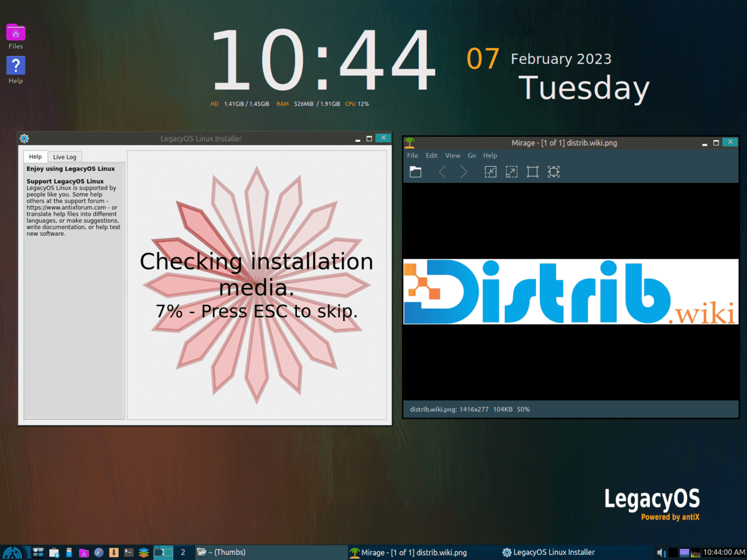Click 'Enjoy using LegacyOS Linux' heading
The image size is (747, 560).
point(70,169)
